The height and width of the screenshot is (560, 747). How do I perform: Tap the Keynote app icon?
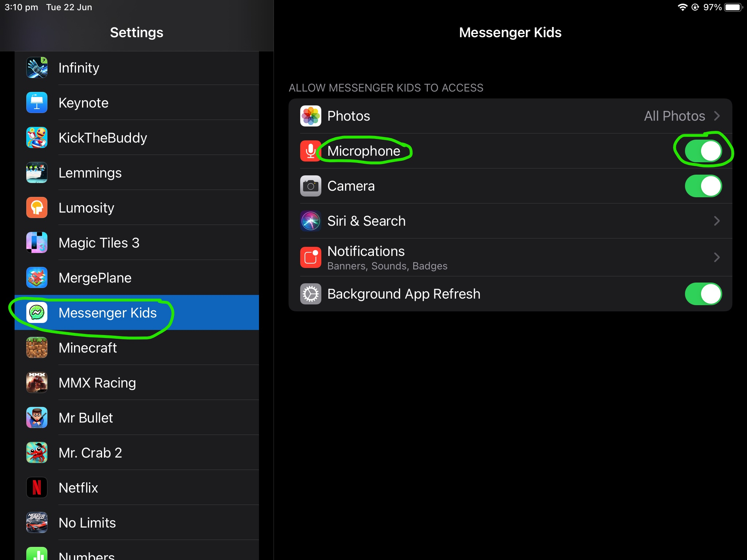[37, 103]
